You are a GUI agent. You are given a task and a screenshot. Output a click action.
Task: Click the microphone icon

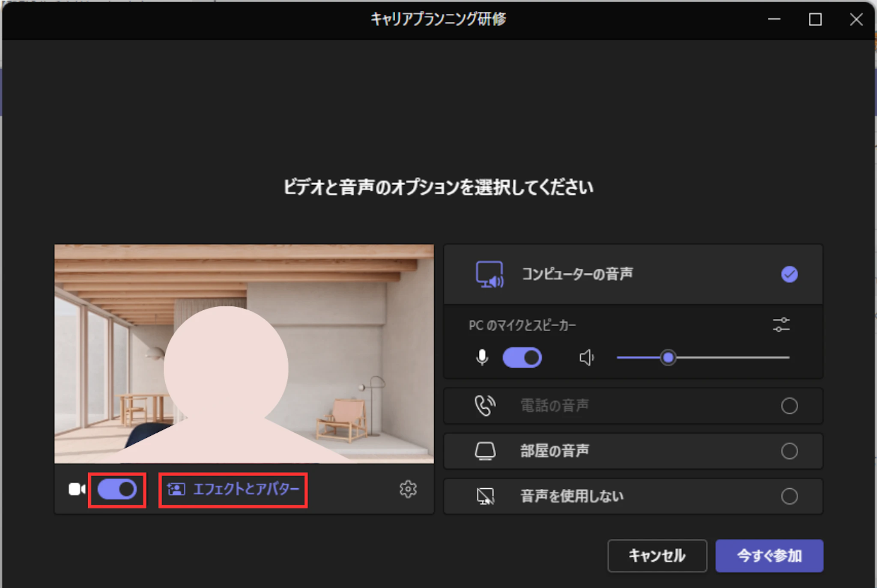tap(482, 357)
